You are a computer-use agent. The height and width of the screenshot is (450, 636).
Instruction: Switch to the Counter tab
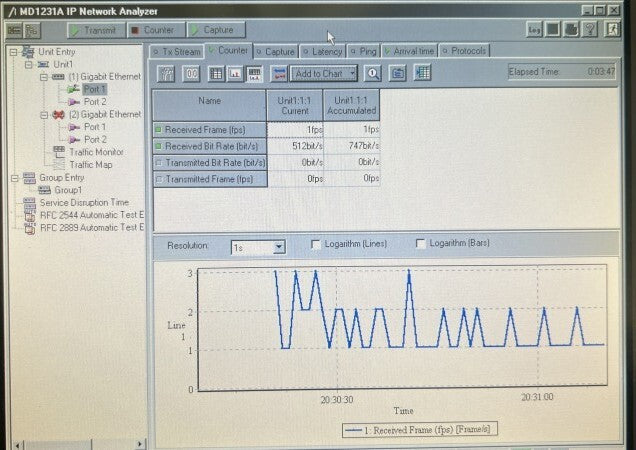228,51
